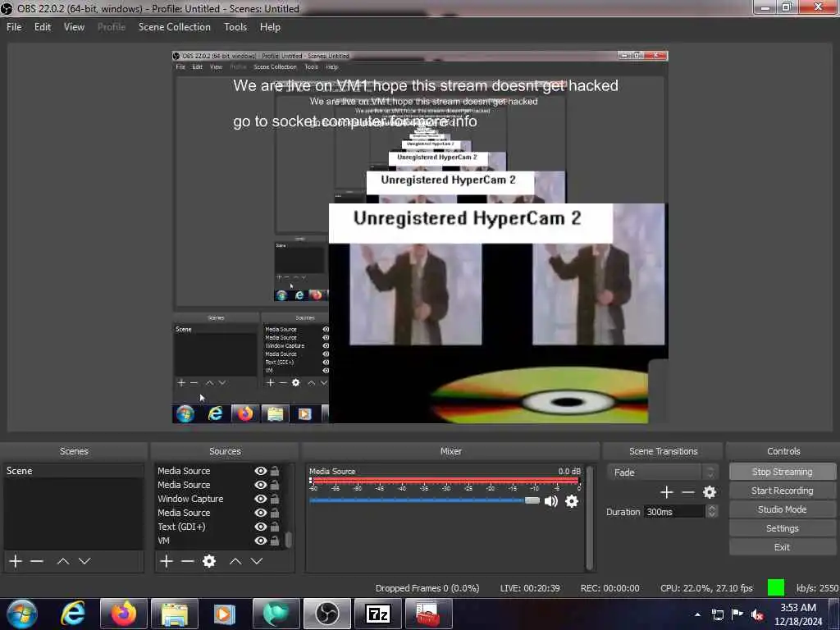This screenshot has width=840, height=630.
Task: Open Windows Start menu orb
Action: (22, 614)
